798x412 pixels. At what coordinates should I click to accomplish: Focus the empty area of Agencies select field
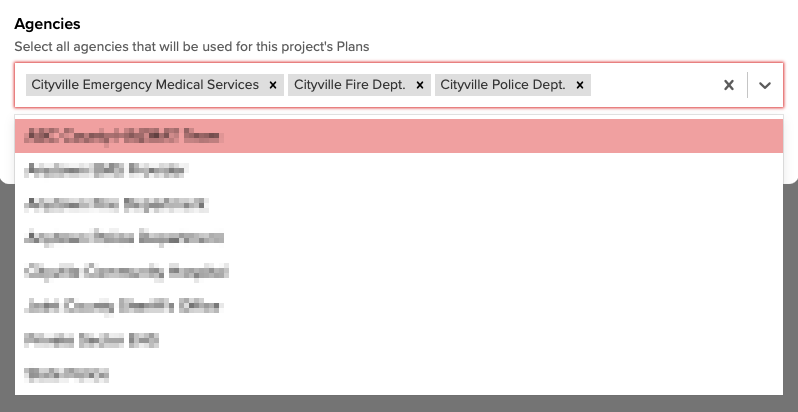(654, 85)
